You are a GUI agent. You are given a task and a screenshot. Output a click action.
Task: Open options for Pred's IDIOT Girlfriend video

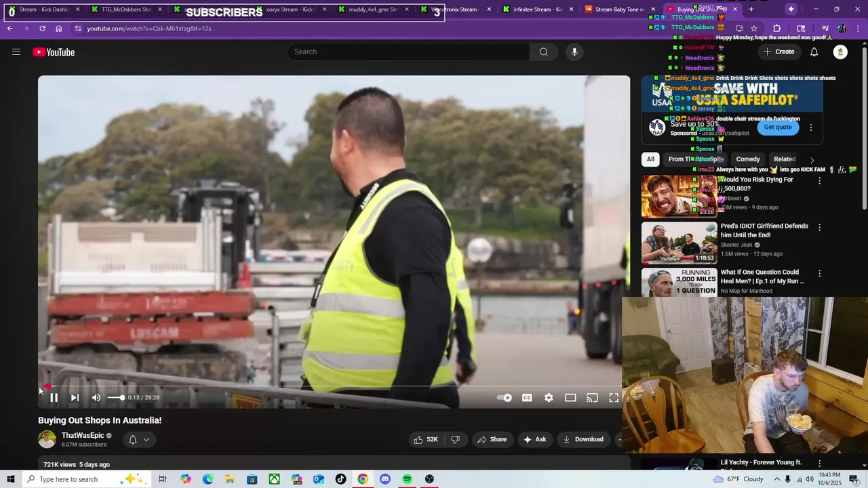819,228
